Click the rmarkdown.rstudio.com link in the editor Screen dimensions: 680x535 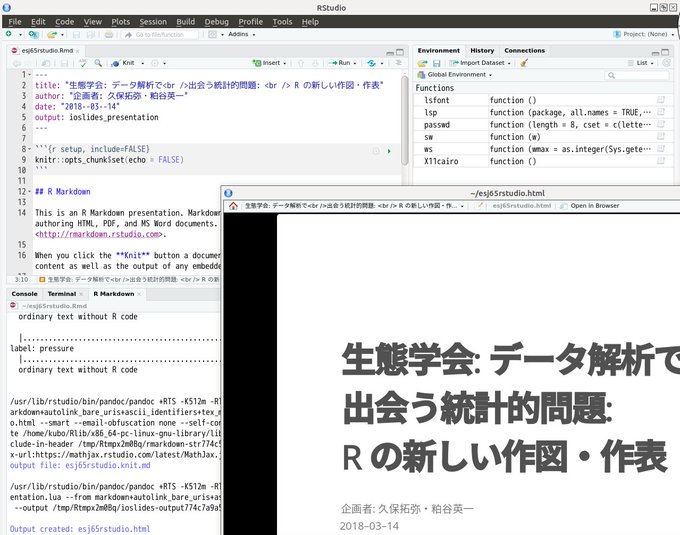point(99,234)
